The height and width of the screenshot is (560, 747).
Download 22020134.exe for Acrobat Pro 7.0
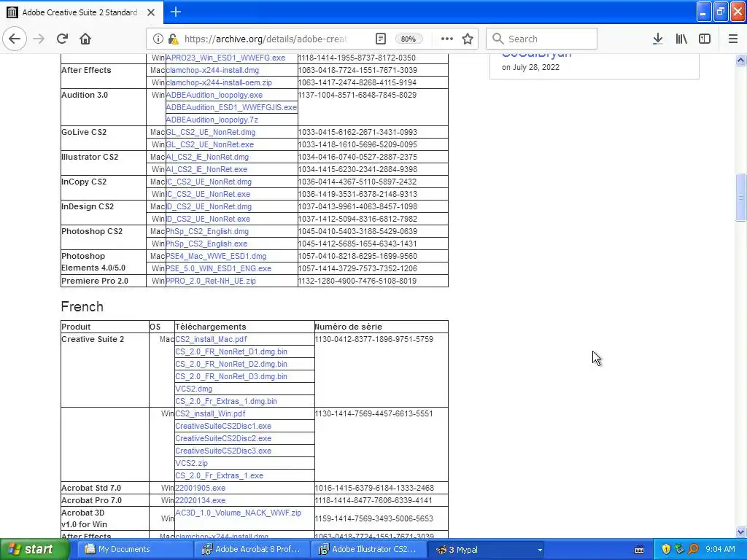200,500
